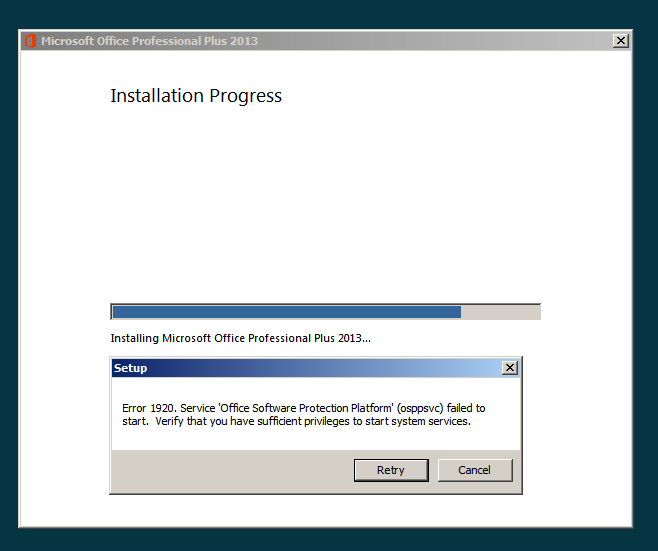Click 'Microsoft Office Professional Plus 2013' window title

(x=149, y=41)
